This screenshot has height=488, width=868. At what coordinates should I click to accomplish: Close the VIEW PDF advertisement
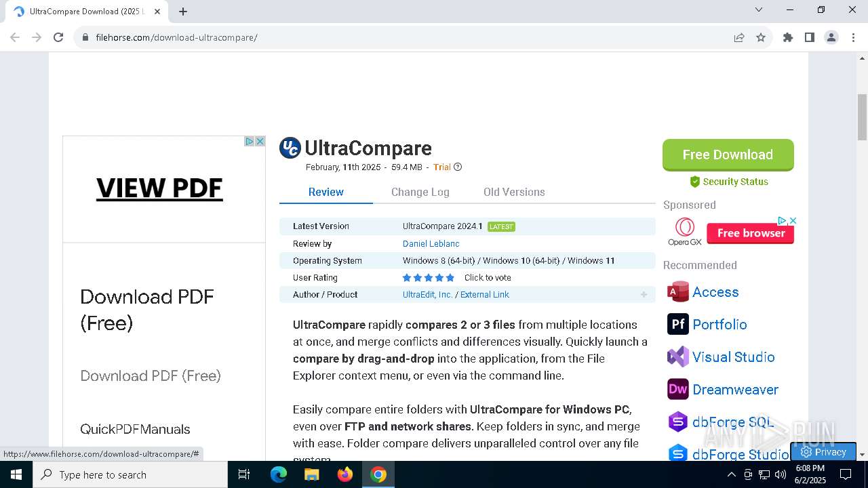click(260, 141)
